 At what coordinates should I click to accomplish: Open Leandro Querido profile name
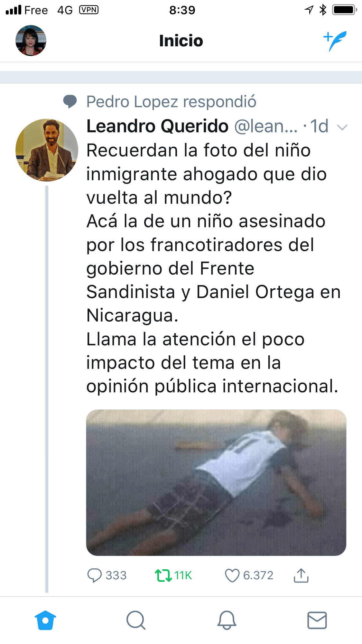157,126
